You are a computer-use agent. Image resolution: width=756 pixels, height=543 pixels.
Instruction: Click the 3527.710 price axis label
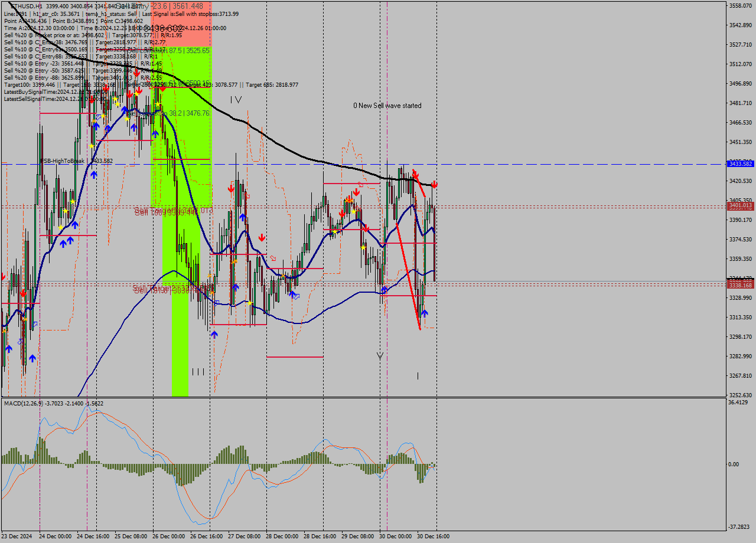point(740,44)
